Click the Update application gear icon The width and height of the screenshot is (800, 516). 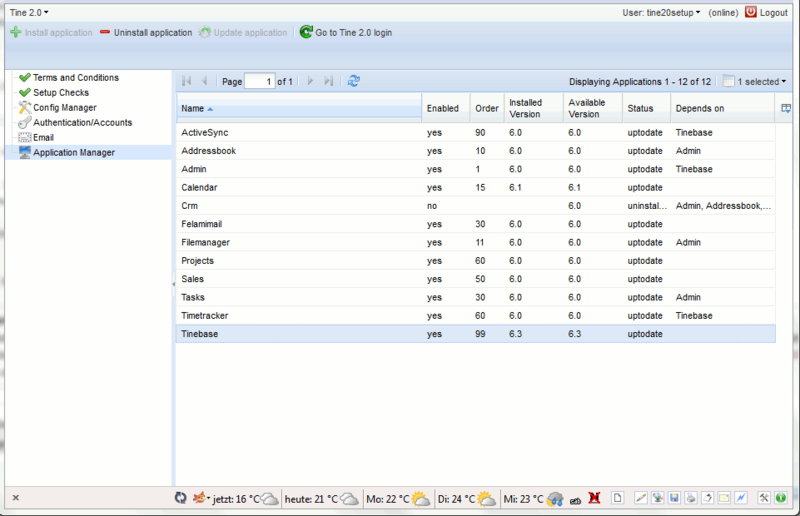[205, 32]
